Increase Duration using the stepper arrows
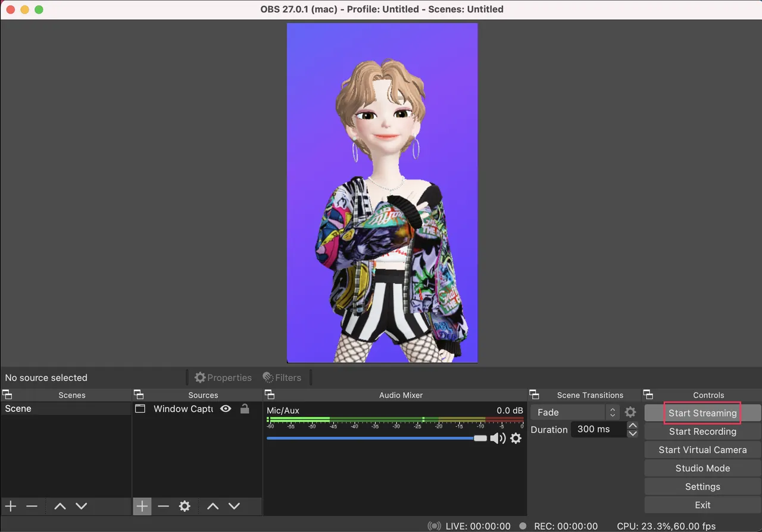Screen dimensions: 762x532 pyautogui.click(x=632, y=425)
